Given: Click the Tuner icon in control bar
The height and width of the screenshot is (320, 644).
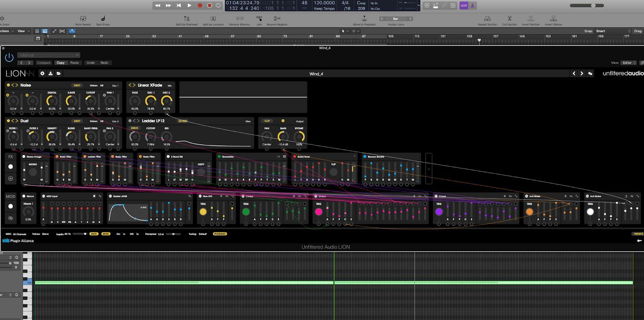Looking at the screenshot, I should (x=444, y=5).
